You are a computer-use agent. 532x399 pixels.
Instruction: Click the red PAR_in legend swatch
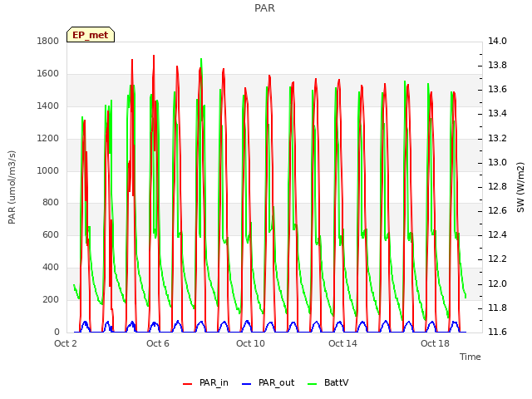[188, 384]
